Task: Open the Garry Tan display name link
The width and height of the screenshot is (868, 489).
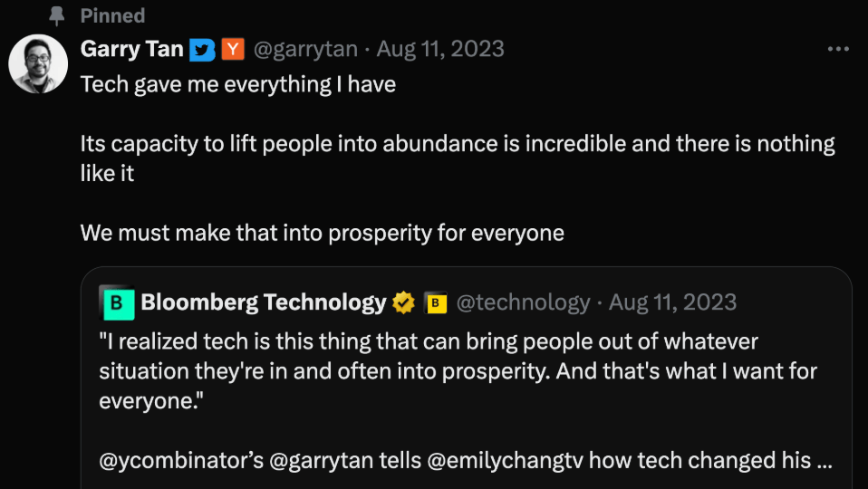Action: (131, 49)
